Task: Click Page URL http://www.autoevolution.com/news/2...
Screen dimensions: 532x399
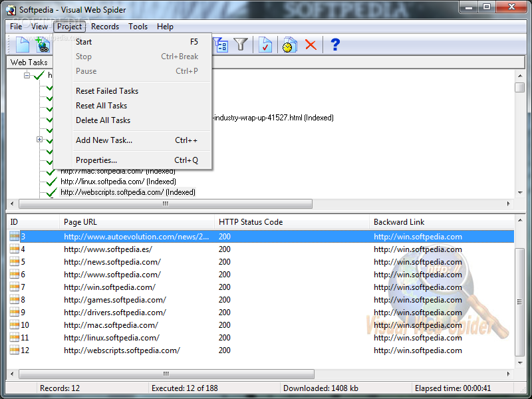Action: tap(136, 237)
